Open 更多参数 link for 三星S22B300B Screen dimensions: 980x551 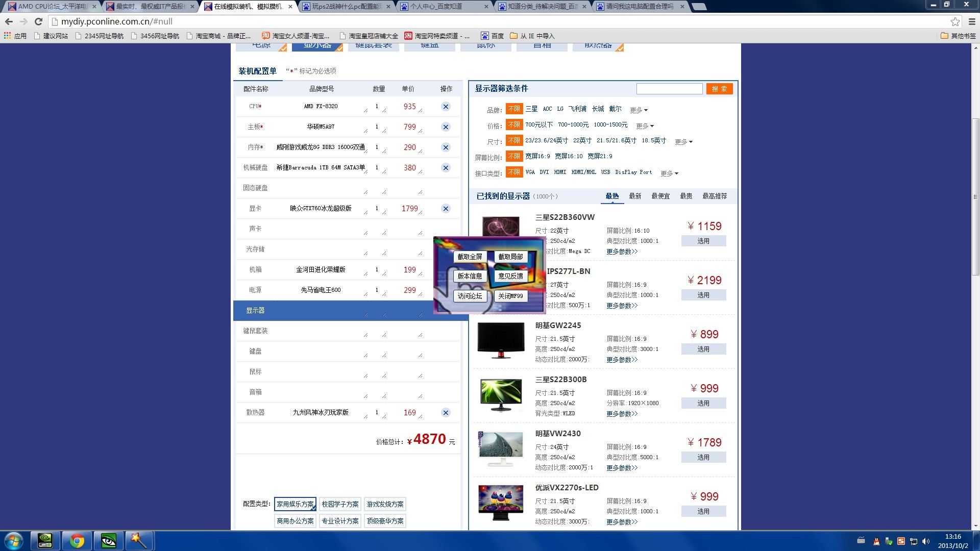[x=622, y=414]
